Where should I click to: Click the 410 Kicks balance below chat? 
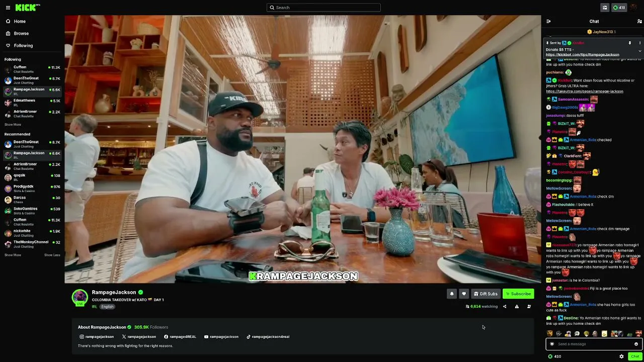[554, 356]
